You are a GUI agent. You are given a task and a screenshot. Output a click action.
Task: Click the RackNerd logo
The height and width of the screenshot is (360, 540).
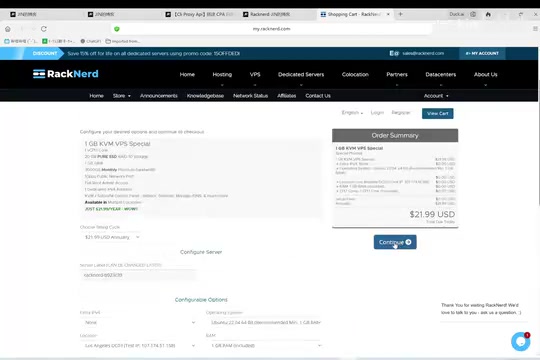pos(66,74)
